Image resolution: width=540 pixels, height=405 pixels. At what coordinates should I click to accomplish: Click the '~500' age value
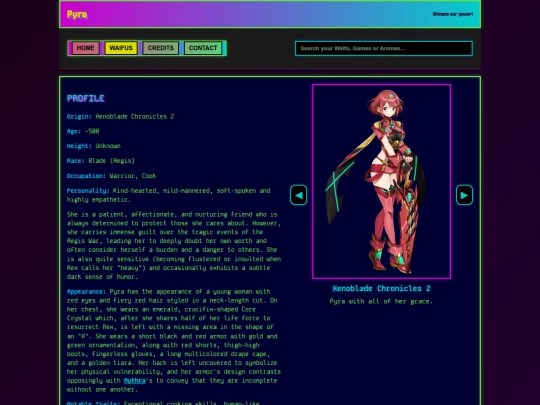(x=92, y=131)
